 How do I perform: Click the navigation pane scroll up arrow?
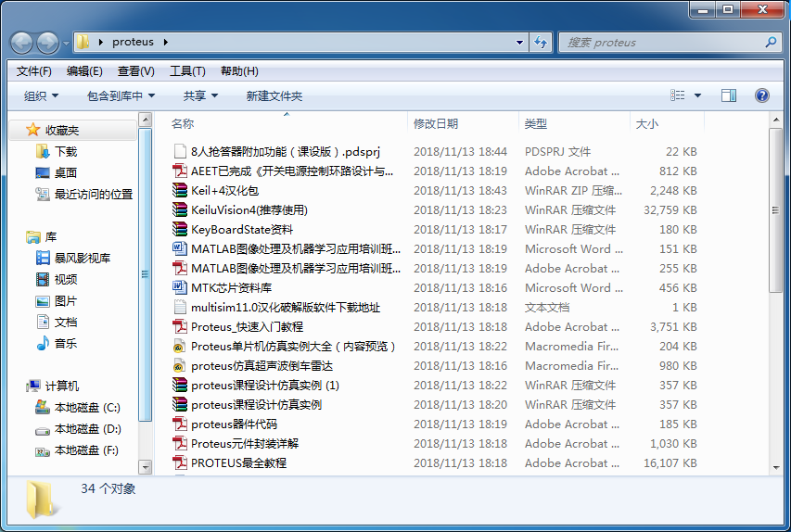click(x=145, y=120)
